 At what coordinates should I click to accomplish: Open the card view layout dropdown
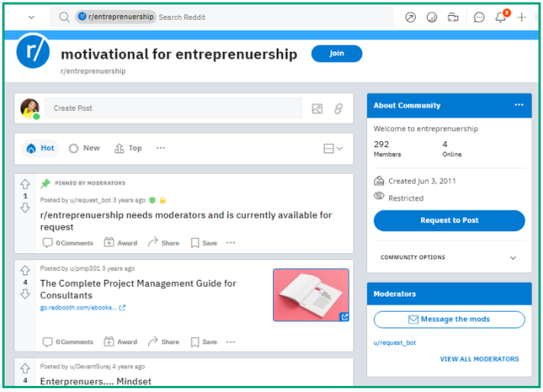click(333, 149)
